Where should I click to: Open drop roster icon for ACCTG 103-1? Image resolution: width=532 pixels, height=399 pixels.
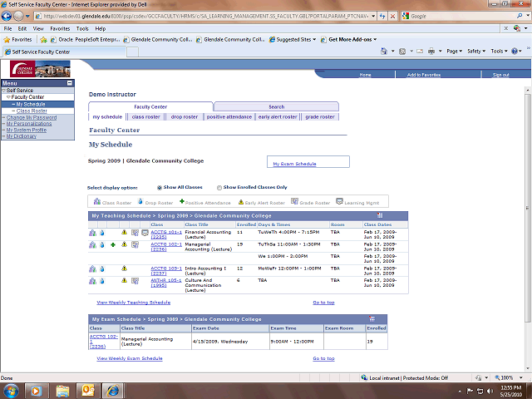pyautogui.click(x=102, y=269)
